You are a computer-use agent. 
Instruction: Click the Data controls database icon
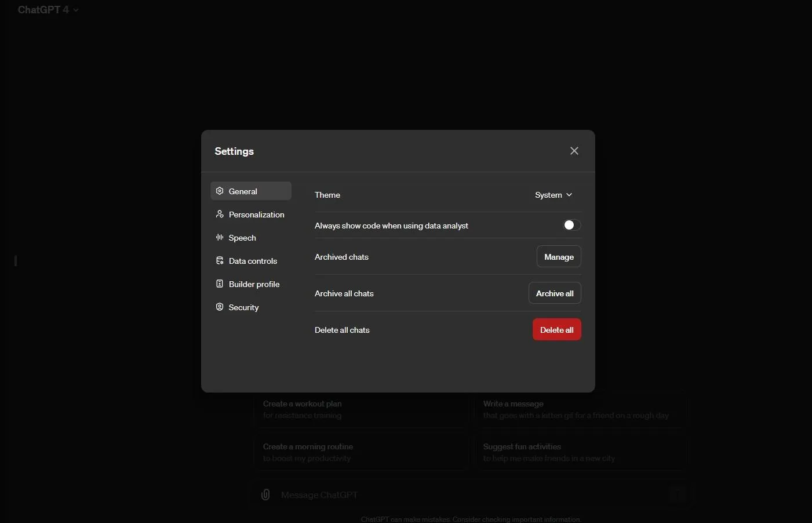tap(220, 260)
